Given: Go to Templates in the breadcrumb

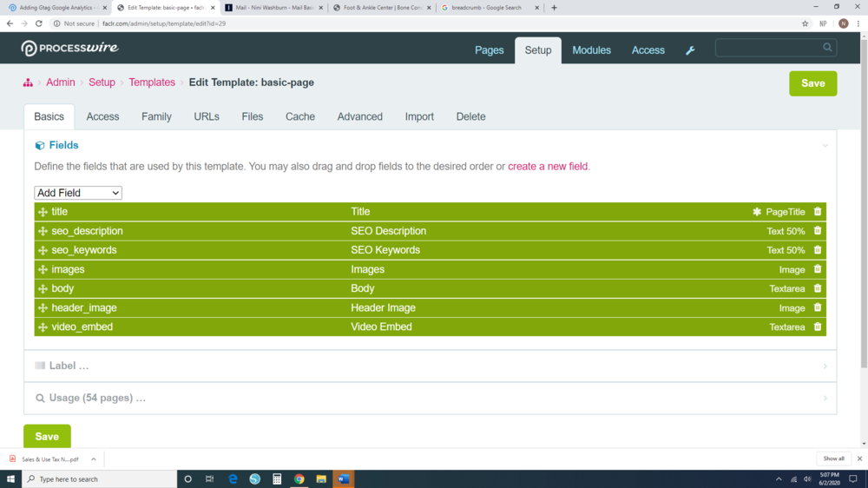Looking at the screenshot, I should coord(152,82).
